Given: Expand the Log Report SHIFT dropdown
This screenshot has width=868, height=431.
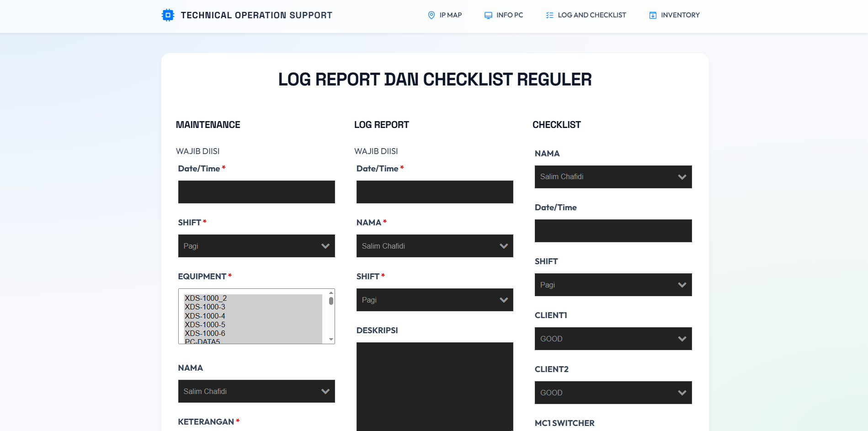Looking at the screenshot, I should (435, 300).
